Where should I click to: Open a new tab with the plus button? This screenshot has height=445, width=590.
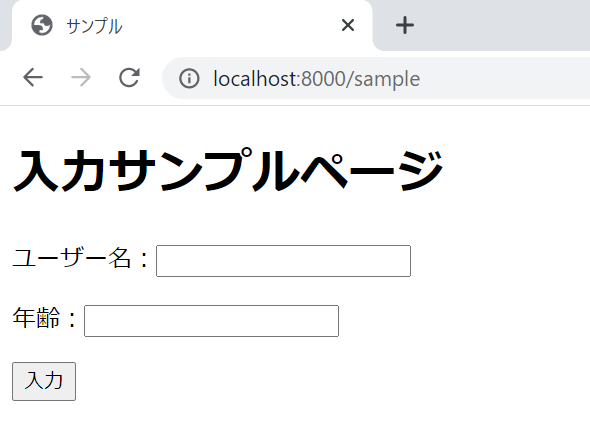click(405, 26)
